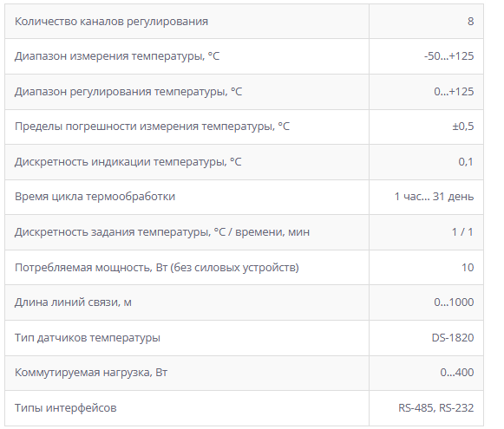Click 'Дискретность индикации температуры, °C' label
504x429 pixels.
[128, 162]
